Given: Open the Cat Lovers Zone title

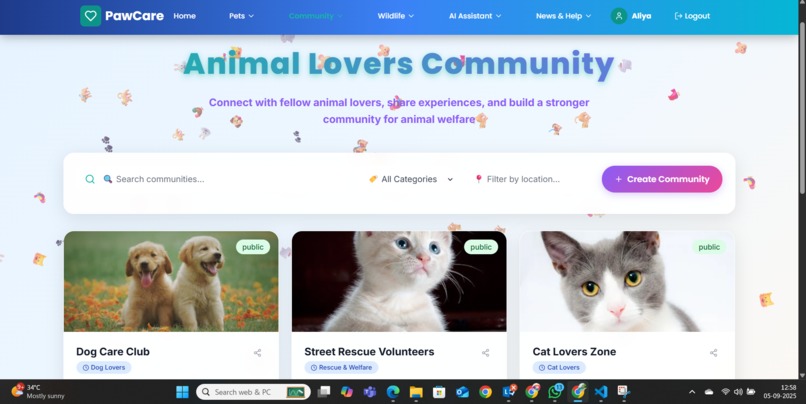Looking at the screenshot, I should [x=574, y=352].
